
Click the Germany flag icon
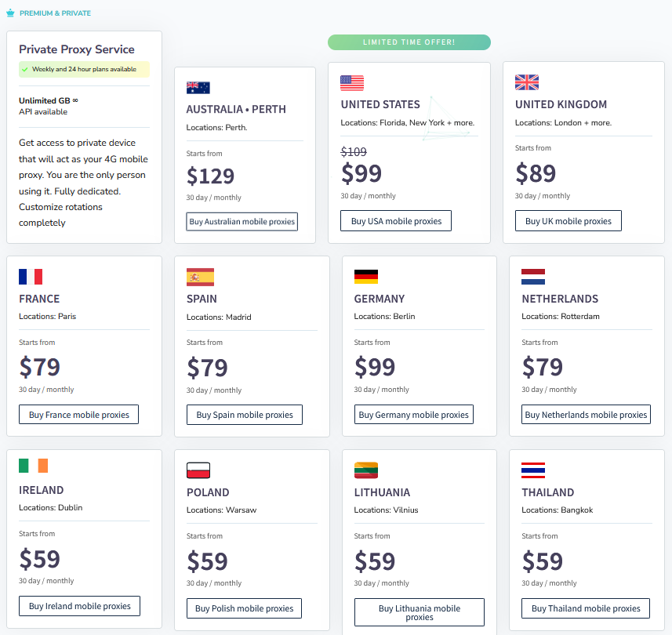coord(366,277)
